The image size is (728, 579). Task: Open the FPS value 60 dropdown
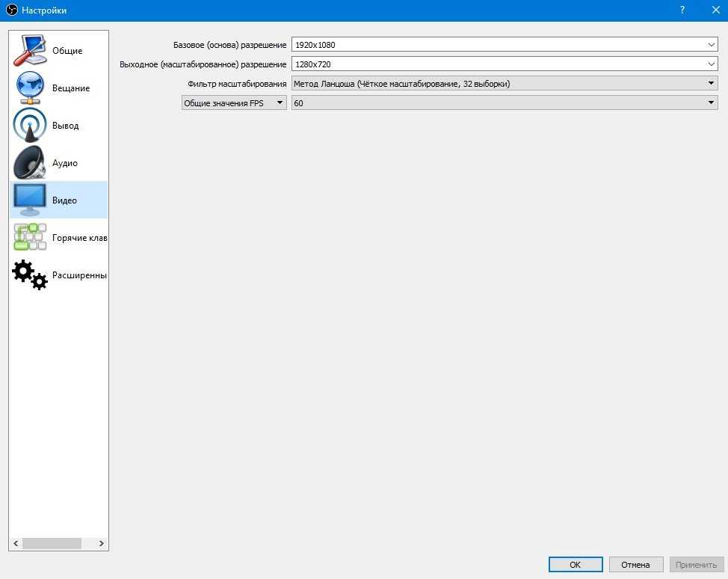pos(505,102)
